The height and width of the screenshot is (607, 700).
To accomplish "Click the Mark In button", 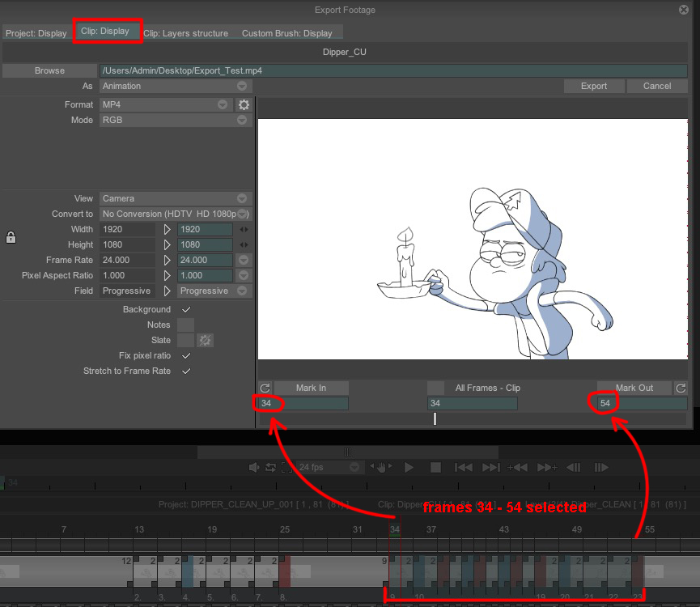I will click(311, 388).
